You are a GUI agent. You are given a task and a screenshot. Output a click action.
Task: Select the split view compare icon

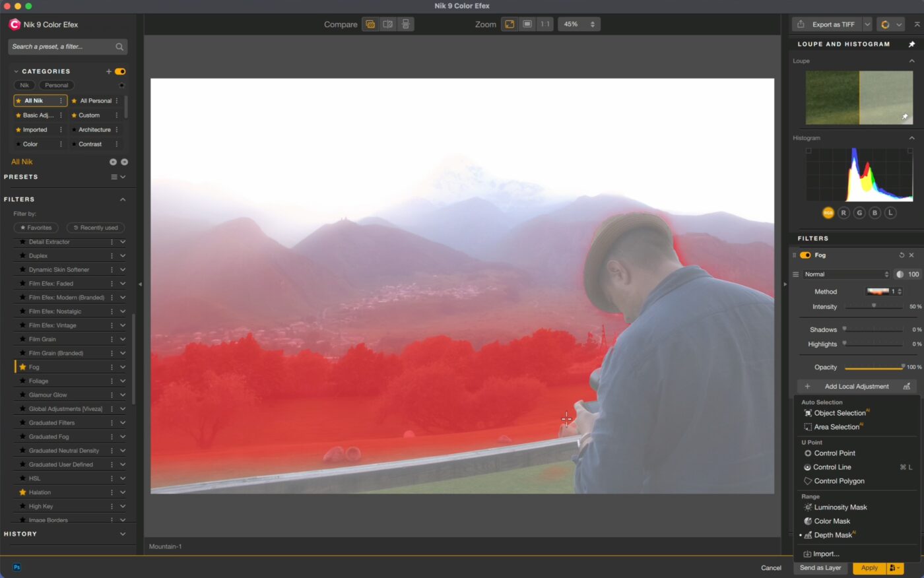click(388, 24)
